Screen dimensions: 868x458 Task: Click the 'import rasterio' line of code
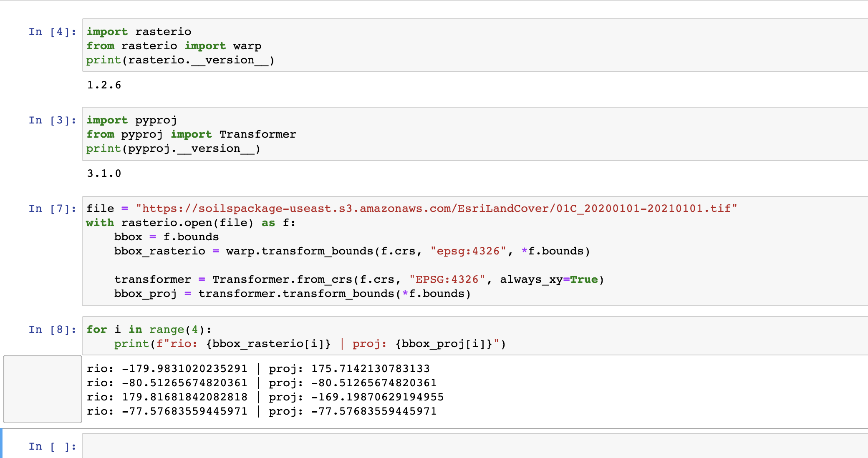(139, 32)
